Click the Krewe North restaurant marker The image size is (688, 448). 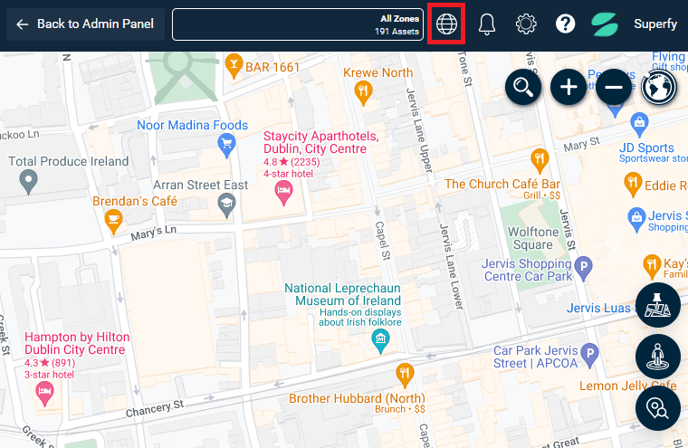click(363, 93)
